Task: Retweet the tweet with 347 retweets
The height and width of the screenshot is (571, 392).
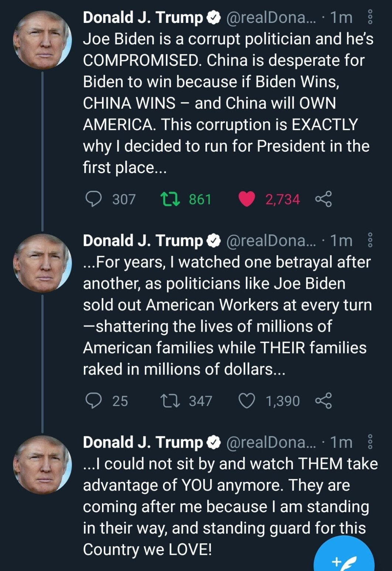Action: coord(170,401)
